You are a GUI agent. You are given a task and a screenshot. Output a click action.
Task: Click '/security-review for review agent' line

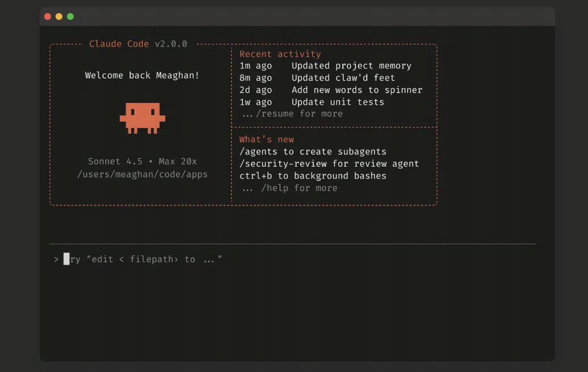tap(329, 164)
